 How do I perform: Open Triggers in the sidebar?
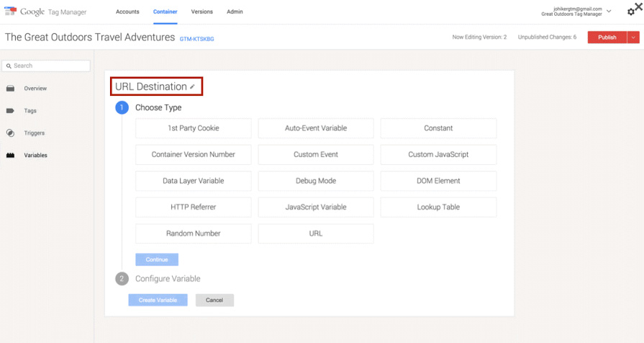coord(34,133)
